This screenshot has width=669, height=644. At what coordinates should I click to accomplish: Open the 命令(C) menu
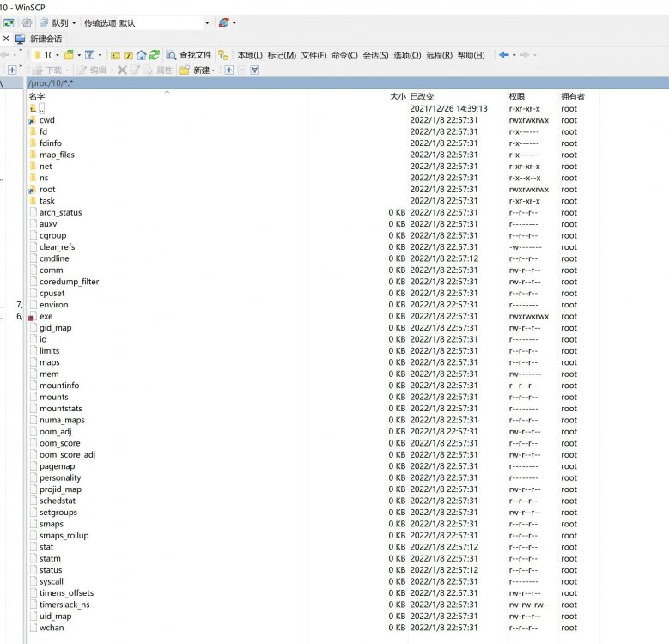(x=344, y=56)
